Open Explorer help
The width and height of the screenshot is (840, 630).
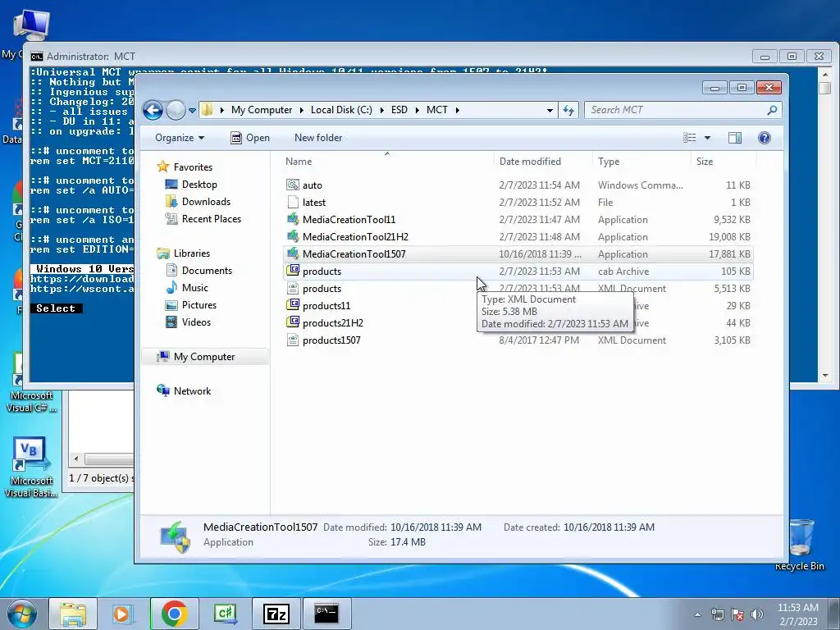coord(764,138)
